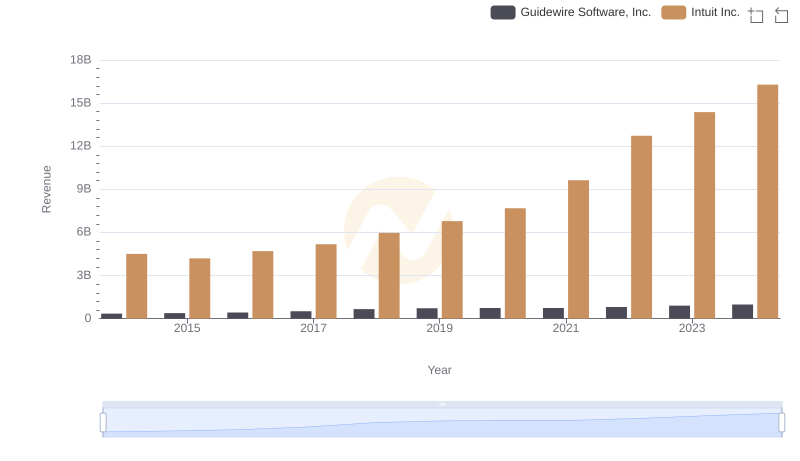This screenshot has height=461, width=800.
Task: Click the 15B y-axis label
Action: pos(81,103)
